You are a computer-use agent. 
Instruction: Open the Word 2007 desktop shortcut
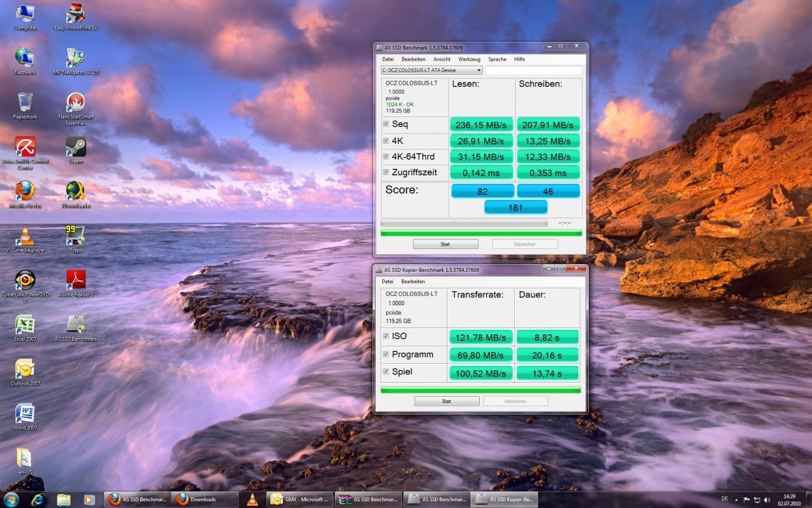pyautogui.click(x=25, y=418)
